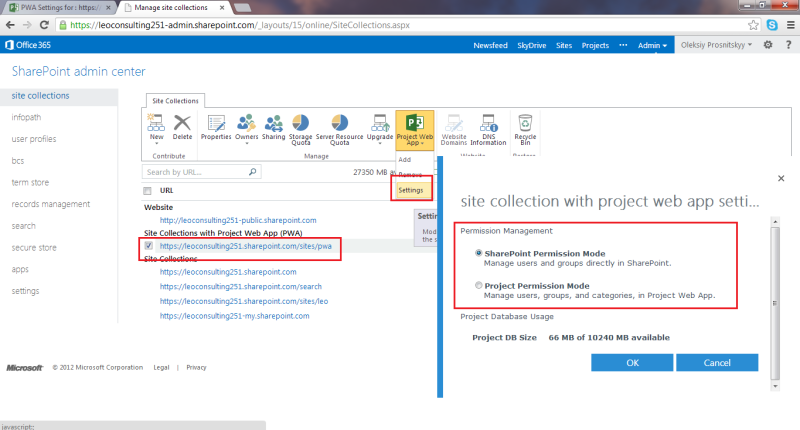Click the Skype extension icon in browser
The width and height of the screenshot is (800, 430).
772,25
